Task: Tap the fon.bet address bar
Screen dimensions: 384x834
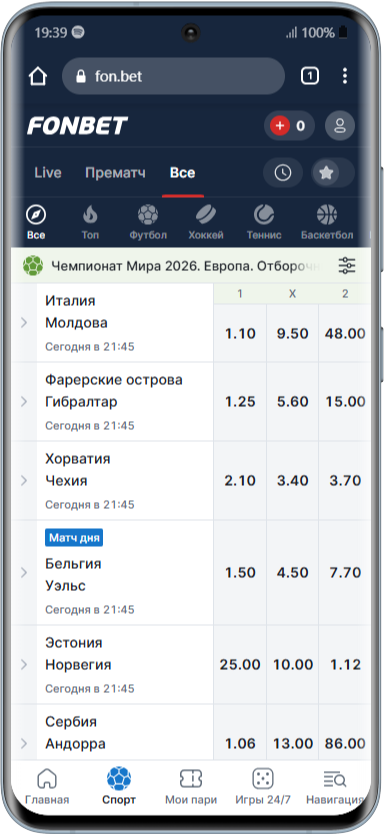Action: click(173, 76)
